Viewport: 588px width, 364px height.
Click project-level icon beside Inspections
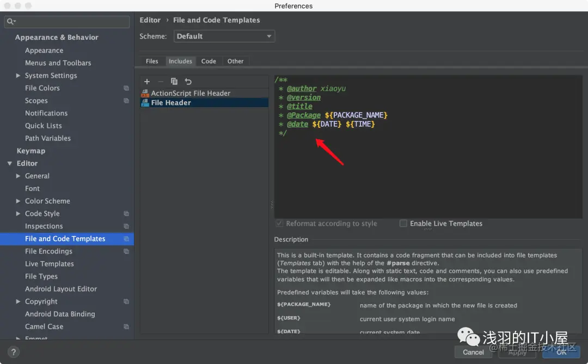(126, 226)
